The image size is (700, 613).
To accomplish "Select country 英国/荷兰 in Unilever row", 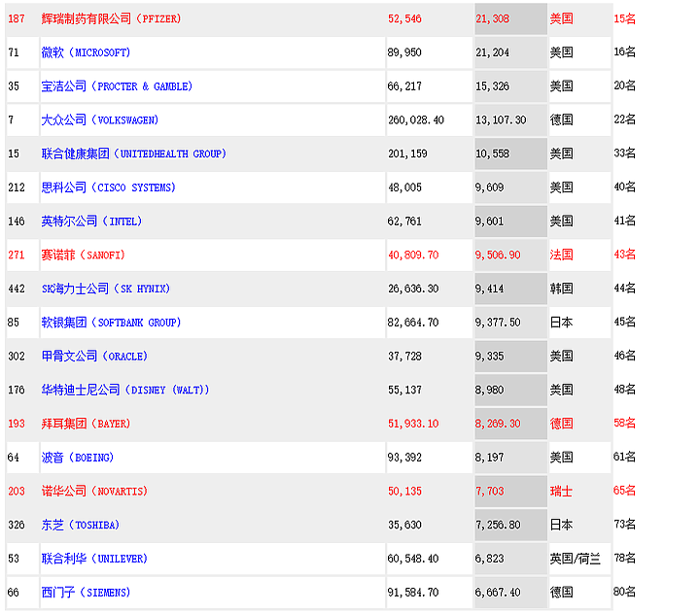I will click(575, 559).
